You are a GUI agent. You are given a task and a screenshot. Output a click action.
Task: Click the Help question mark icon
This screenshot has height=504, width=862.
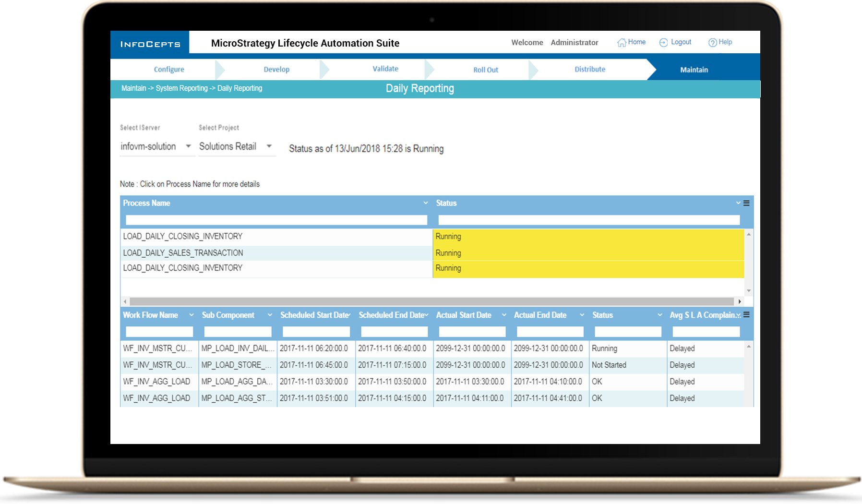[713, 43]
